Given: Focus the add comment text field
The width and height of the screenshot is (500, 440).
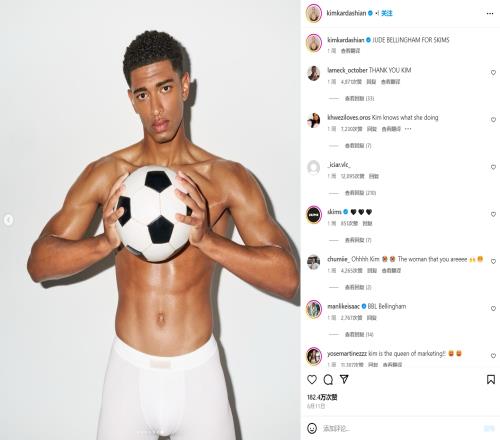Looking at the screenshot, I should (x=400, y=428).
